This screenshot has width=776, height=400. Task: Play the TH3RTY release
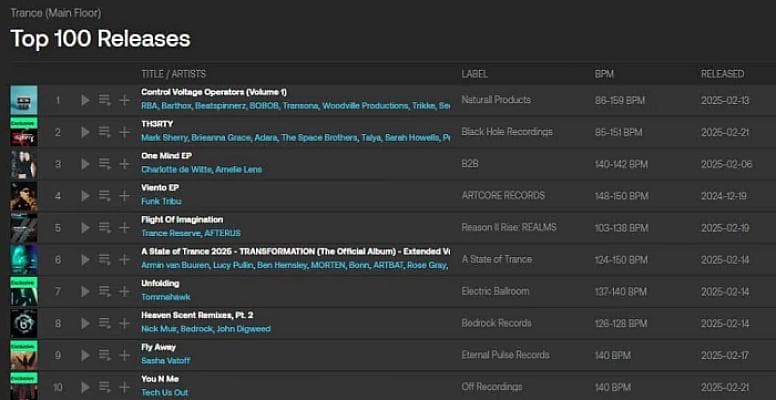(85, 132)
